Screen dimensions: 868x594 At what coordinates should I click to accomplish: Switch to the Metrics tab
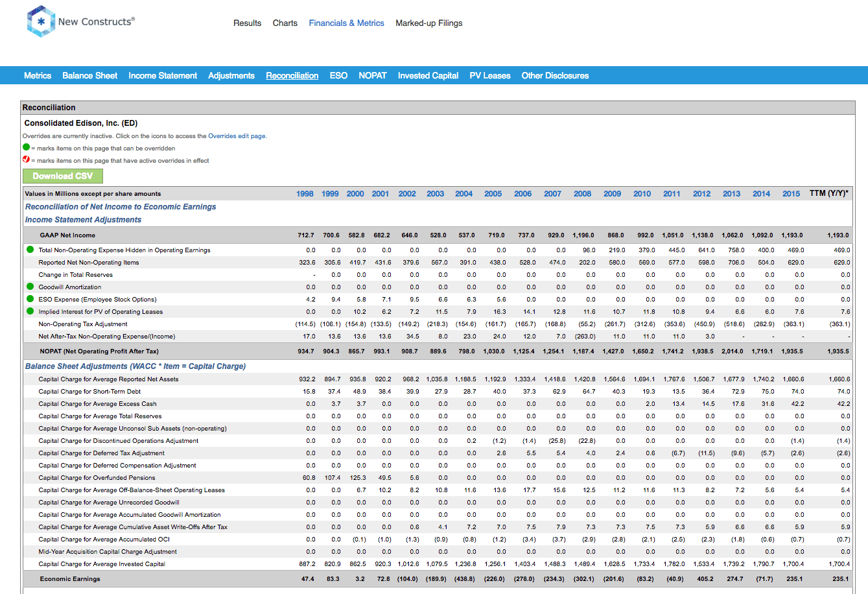point(38,75)
